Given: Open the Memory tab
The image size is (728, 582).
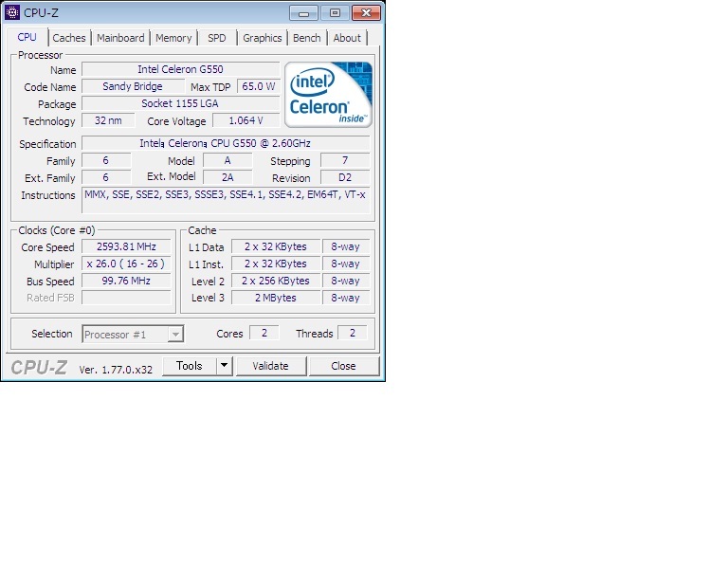Looking at the screenshot, I should tap(173, 38).
